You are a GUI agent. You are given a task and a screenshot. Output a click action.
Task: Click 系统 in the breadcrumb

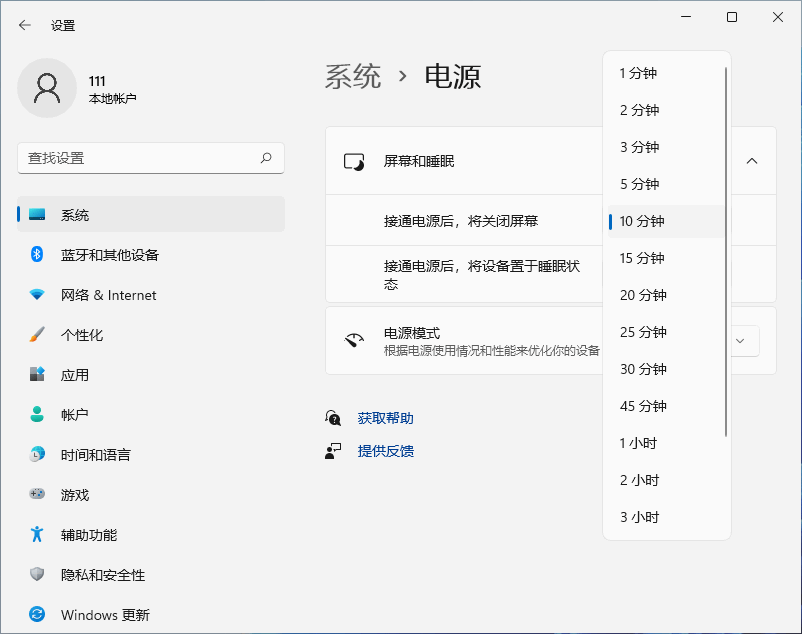pyautogui.click(x=352, y=75)
